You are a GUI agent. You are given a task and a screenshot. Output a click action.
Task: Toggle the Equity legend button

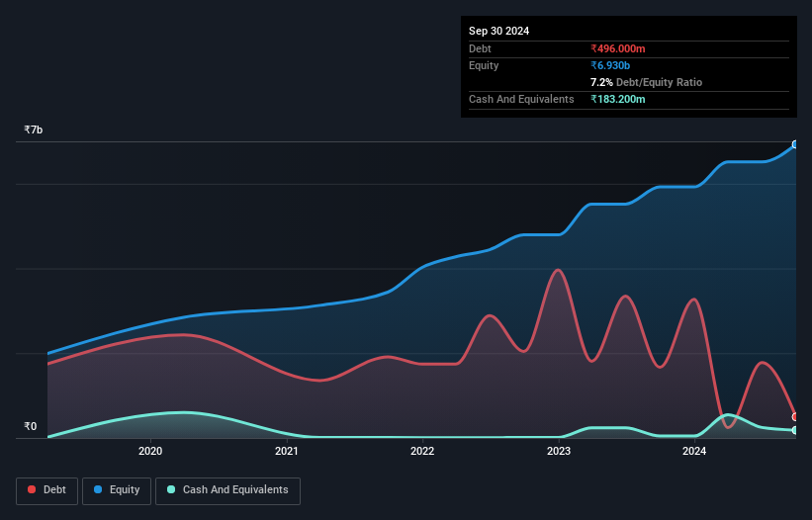click(x=117, y=490)
